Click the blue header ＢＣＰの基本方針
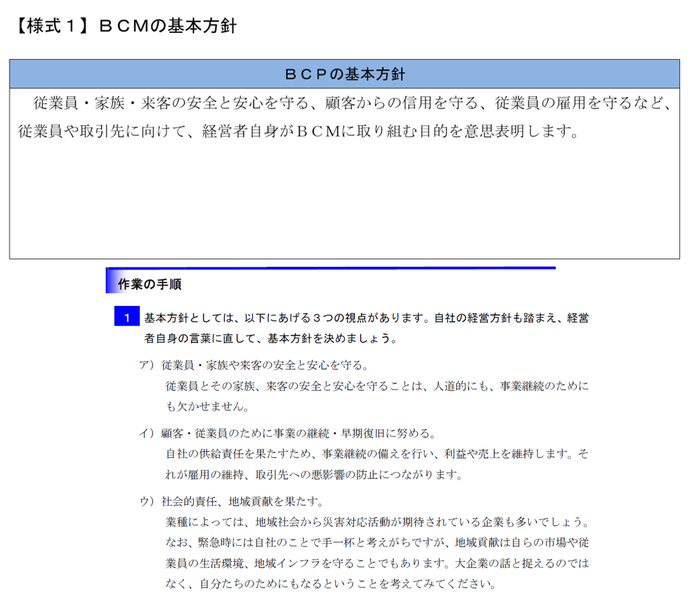Viewport: 700px width, 606px height. (x=345, y=74)
